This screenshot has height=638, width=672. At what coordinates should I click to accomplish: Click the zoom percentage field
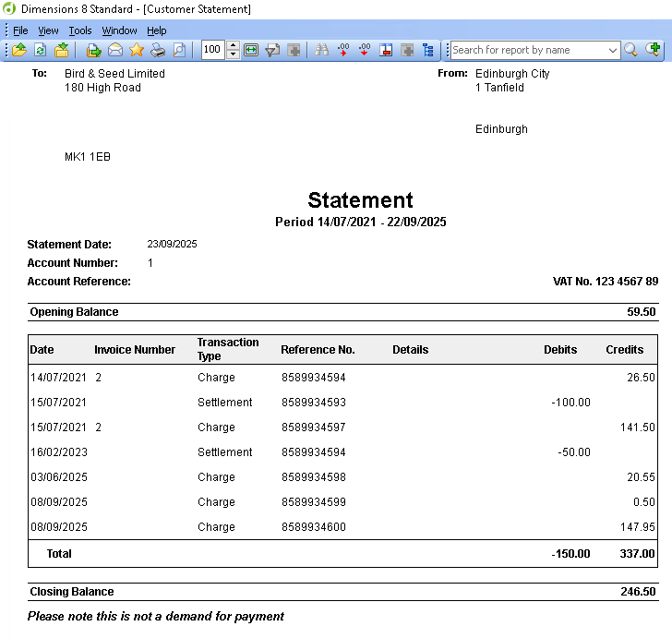[212, 50]
